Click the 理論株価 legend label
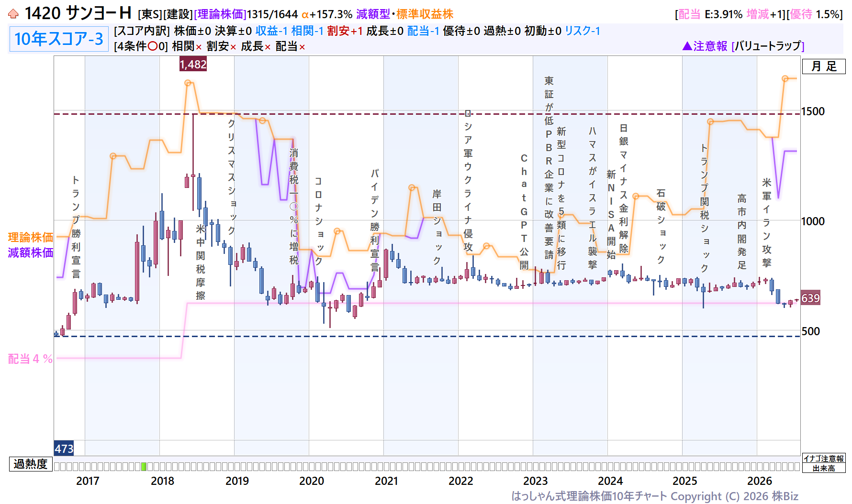 click(x=31, y=238)
